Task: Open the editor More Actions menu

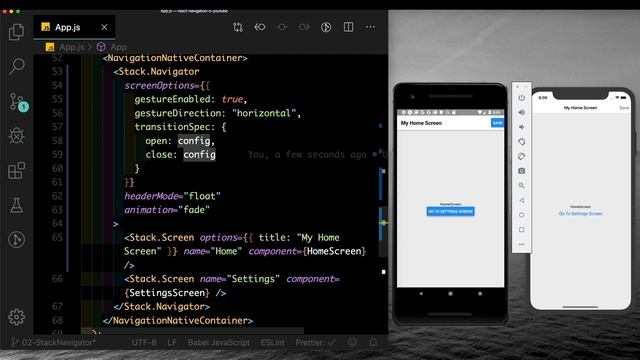Action: tap(370, 27)
